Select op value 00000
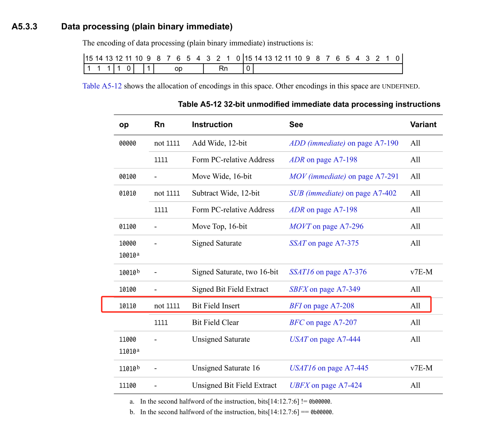The height and width of the screenshot is (448, 477). (x=128, y=143)
